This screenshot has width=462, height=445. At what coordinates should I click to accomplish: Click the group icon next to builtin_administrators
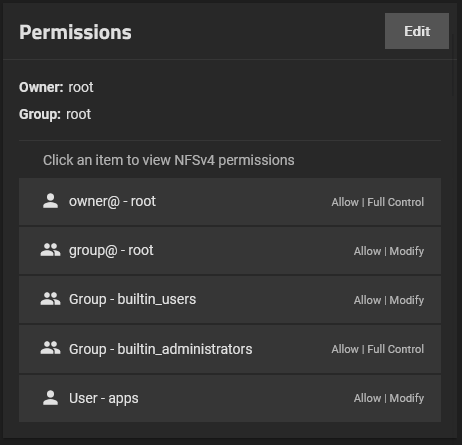coord(50,348)
